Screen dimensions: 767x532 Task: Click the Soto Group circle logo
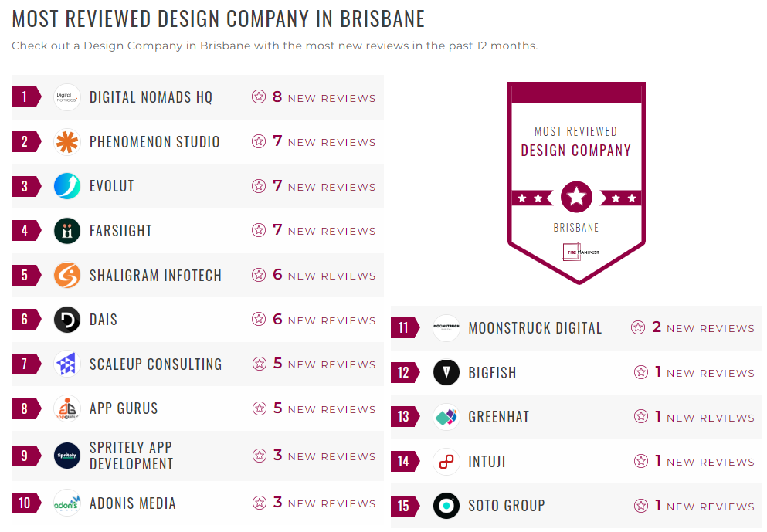446,506
